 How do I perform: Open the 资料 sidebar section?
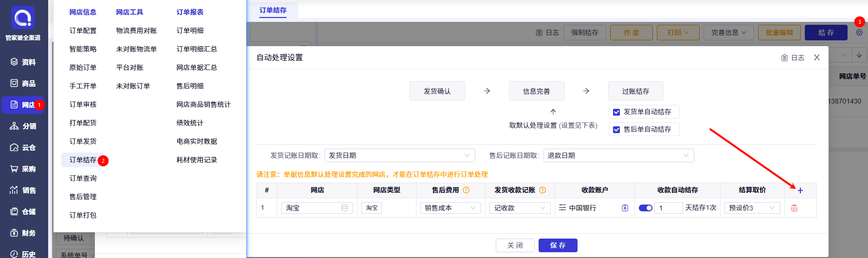[x=23, y=62]
